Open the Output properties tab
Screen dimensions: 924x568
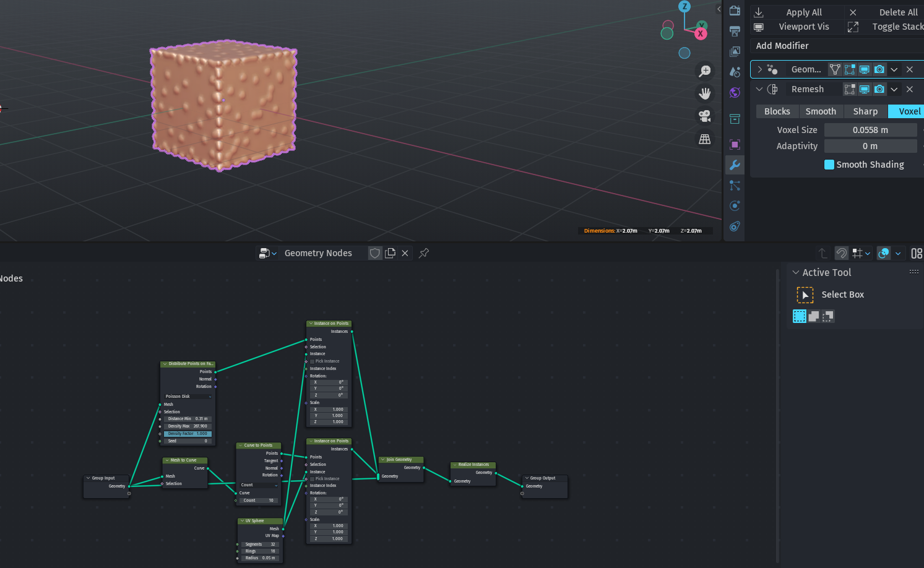click(735, 31)
